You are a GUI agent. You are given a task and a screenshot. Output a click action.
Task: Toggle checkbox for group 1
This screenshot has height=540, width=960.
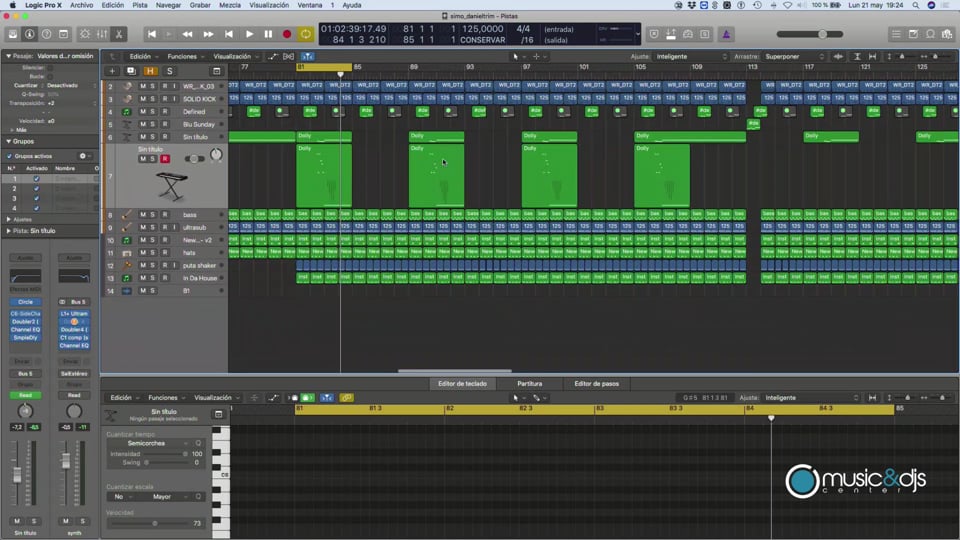(36, 179)
